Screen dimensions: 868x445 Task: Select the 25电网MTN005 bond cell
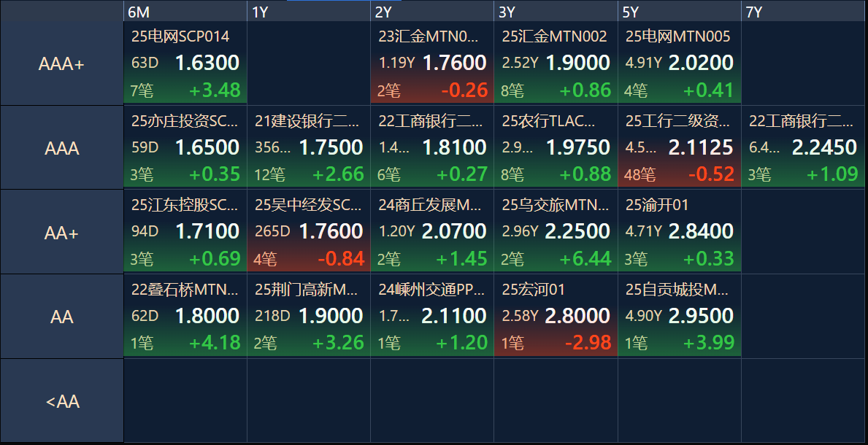coord(679,63)
